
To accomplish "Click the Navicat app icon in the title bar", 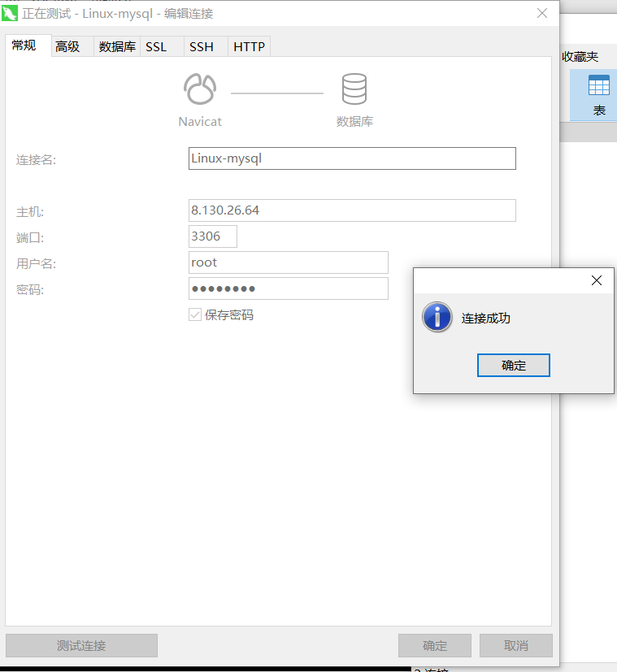I will pyautogui.click(x=10, y=13).
